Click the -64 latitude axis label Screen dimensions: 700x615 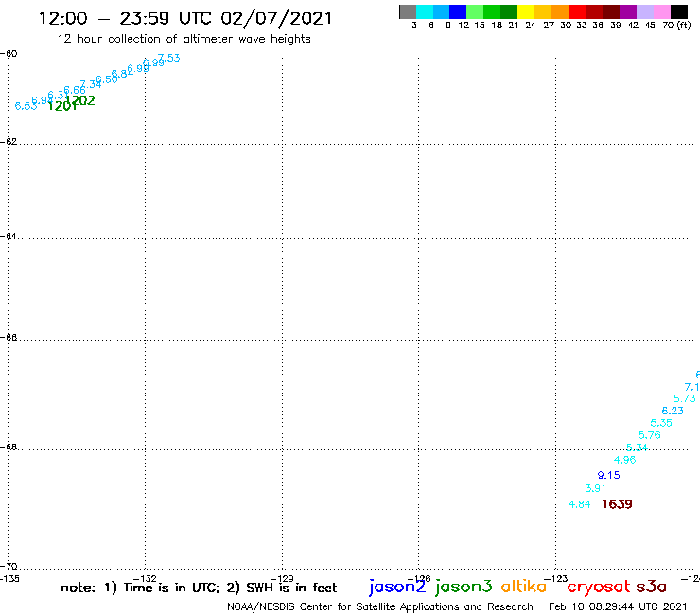[x=9, y=236]
